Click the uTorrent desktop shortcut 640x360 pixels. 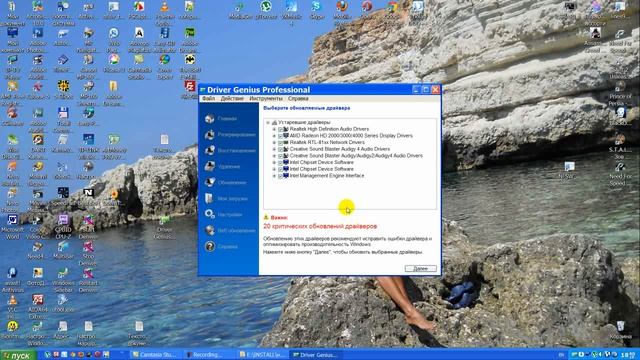[266, 10]
